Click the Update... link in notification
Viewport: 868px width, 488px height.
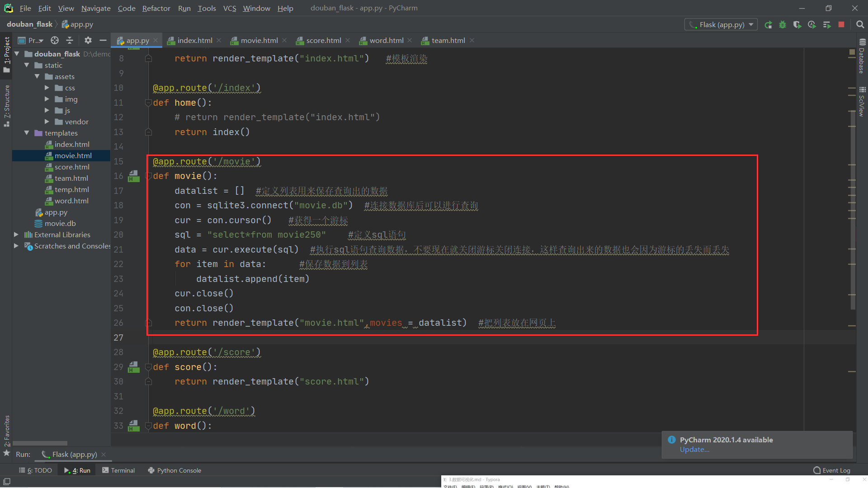(694, 450)
